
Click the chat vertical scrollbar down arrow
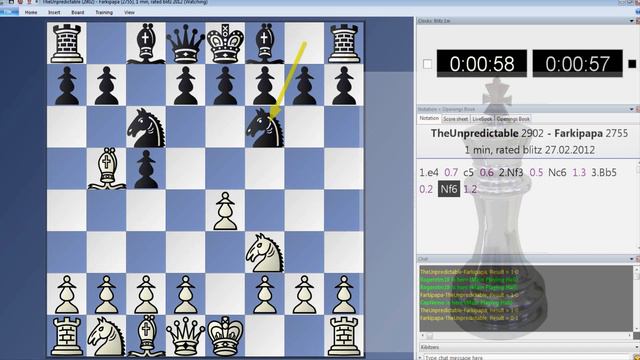click(636, 328)
